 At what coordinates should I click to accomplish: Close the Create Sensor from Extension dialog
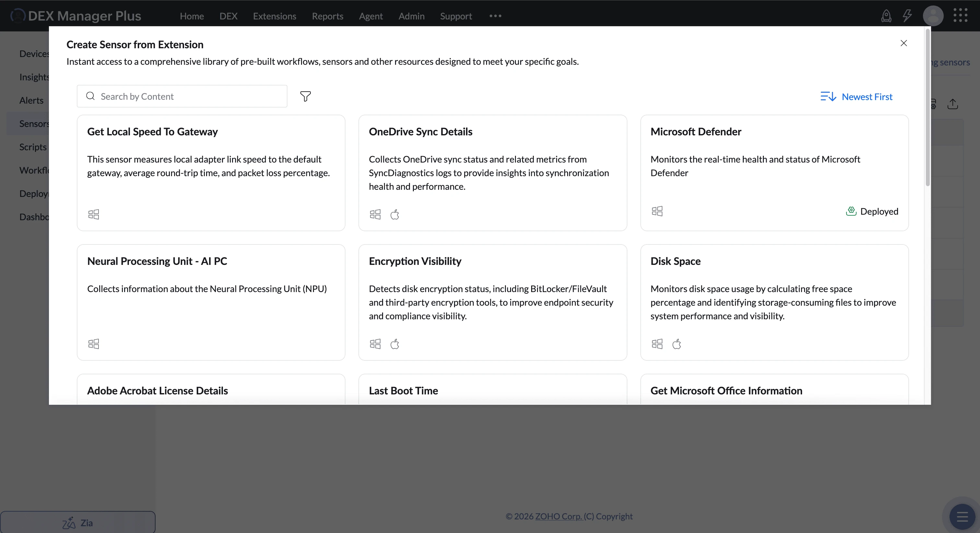[904, 43]
